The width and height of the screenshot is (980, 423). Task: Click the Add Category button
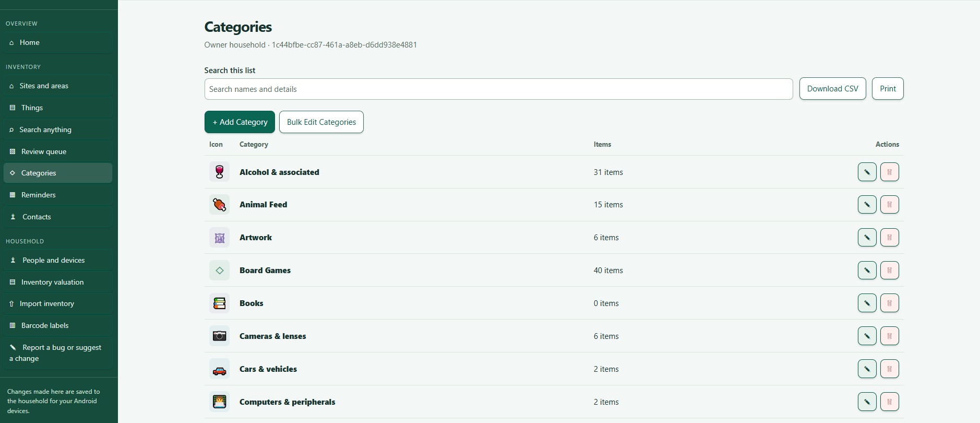[x=240, y=122]
